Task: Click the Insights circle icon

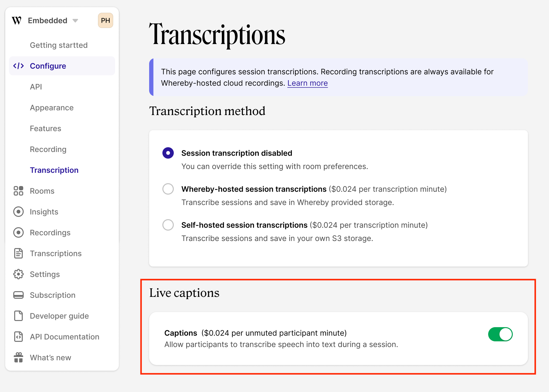Action: click(18, 212)
